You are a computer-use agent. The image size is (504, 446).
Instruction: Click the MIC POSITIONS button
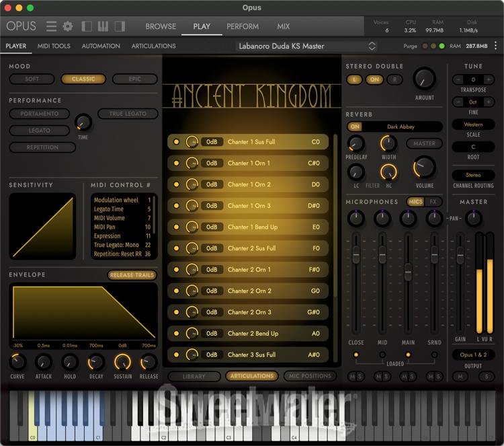tap(309, 376)
